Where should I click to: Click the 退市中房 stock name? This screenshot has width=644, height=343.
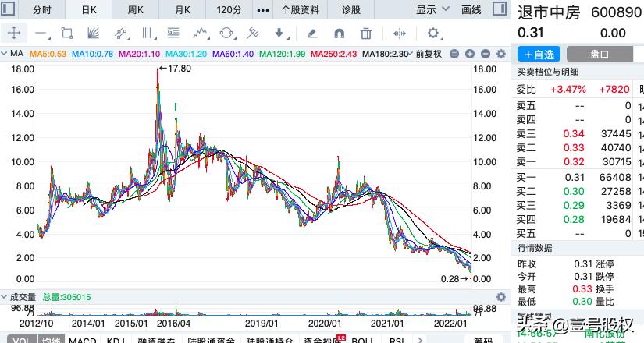click(x=549, y=12)
